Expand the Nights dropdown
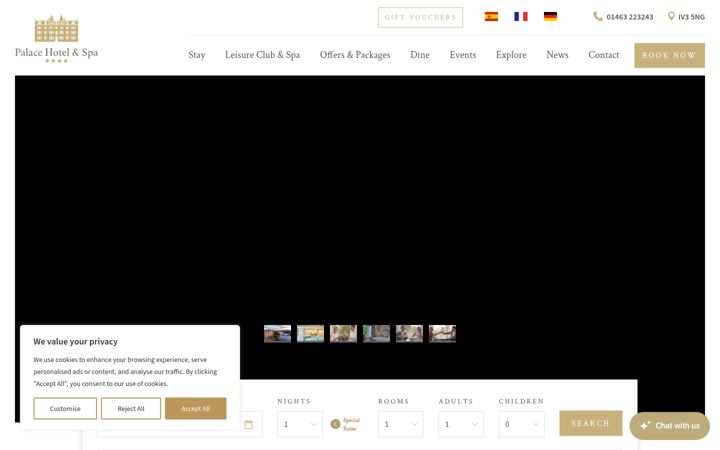 [x=300, y=424]
